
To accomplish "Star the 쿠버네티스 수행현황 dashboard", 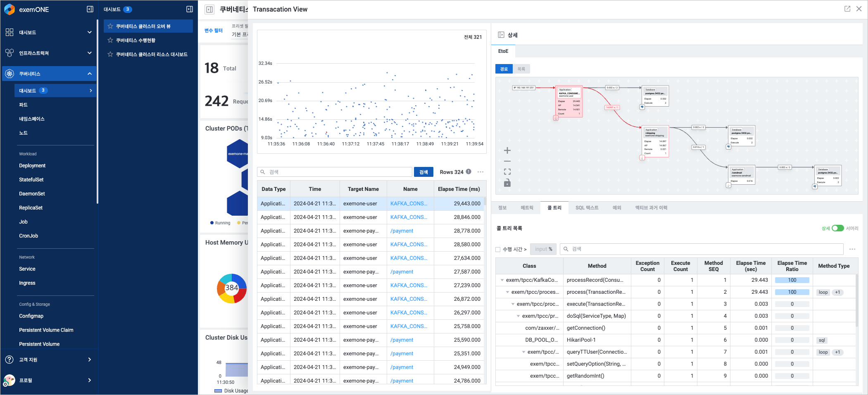I will click(x=110, y=40).
